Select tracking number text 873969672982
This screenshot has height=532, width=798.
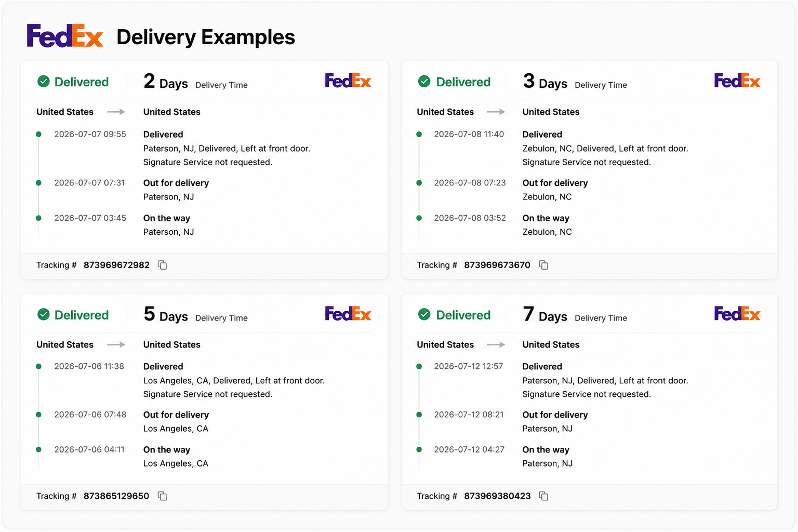[116, 265]
